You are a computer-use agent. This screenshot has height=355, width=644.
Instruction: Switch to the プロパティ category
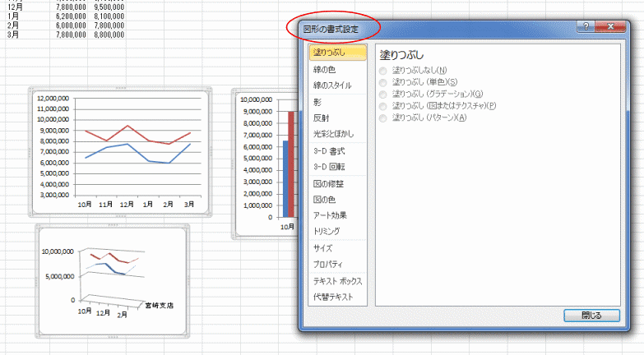click(x=327, y=265)
